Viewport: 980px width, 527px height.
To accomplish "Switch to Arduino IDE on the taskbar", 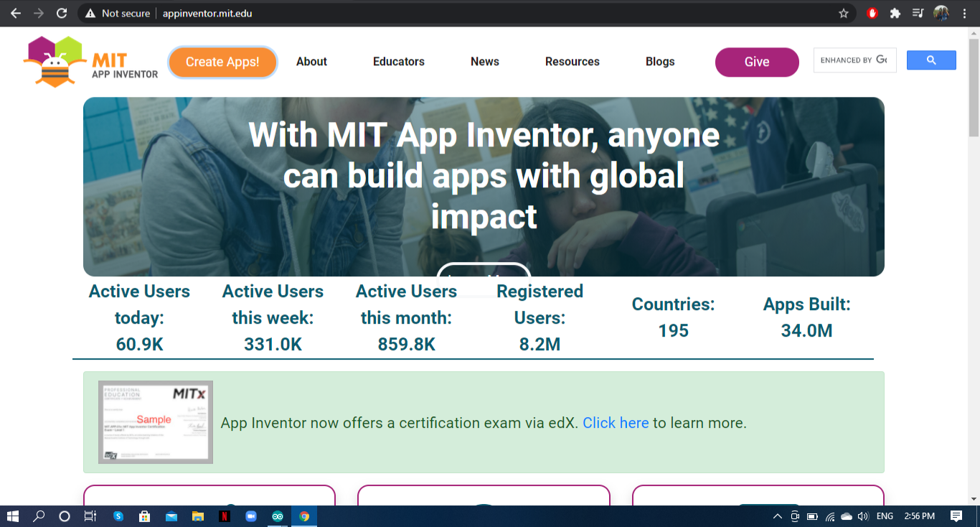I will pyautogui.click(x=278, y=516).
